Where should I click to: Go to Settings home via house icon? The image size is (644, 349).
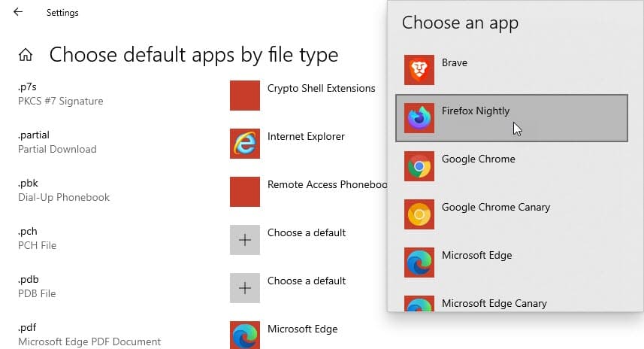tap(26, 55)
